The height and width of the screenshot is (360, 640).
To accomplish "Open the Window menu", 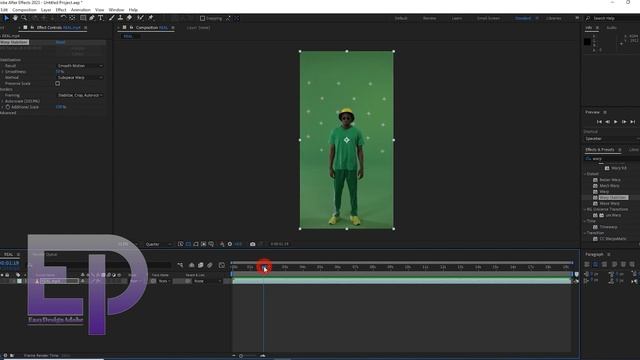I will (x=116, y=10).
